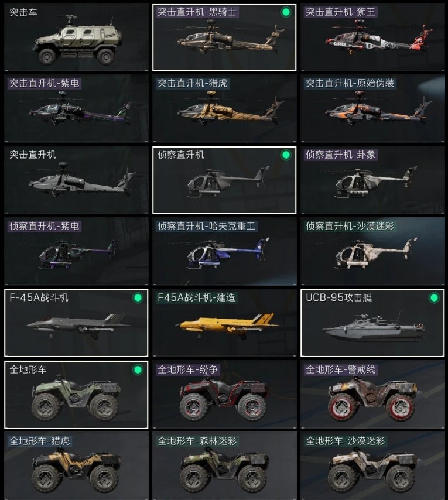Select the 突击车 assault vehicle card
The height and width of the screenshot is (500, 448).
(76, 37)
